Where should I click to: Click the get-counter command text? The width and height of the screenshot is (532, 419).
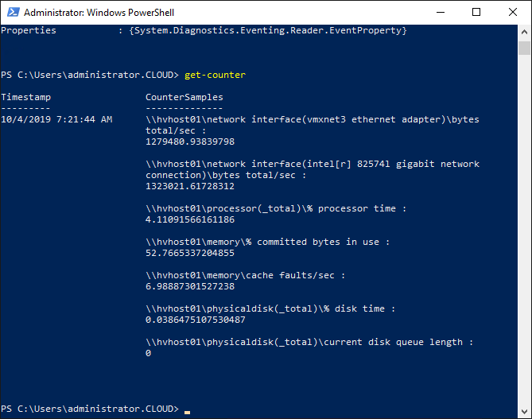215,75
